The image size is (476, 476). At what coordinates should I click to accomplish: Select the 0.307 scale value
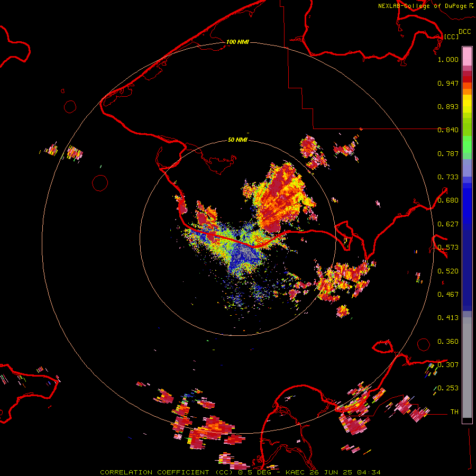coord(448,365)
